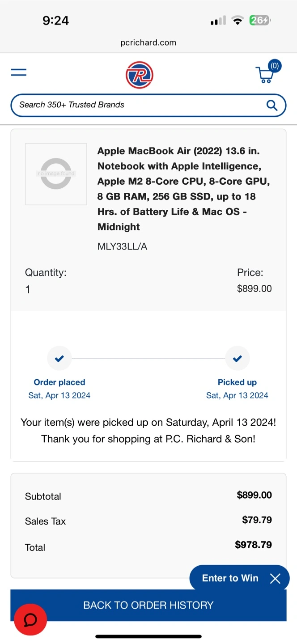The image size is (297, 644).
Task: Tap the pcrichard.com address bar
Action: pos(148,42)
